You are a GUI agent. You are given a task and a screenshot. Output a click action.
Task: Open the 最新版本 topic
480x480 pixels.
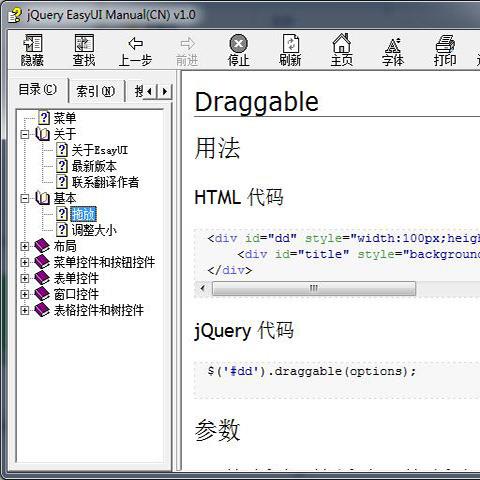click(94, 166)
